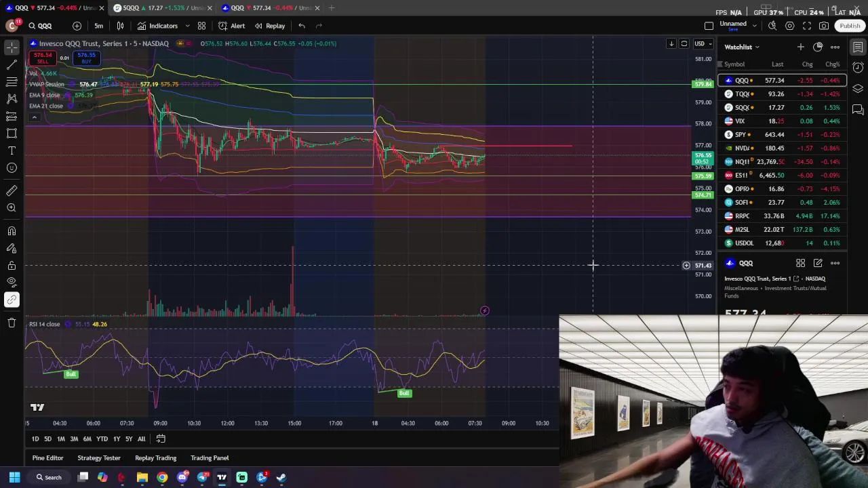
Task: Set the chart range to 1D
Action: pos(35,439)
